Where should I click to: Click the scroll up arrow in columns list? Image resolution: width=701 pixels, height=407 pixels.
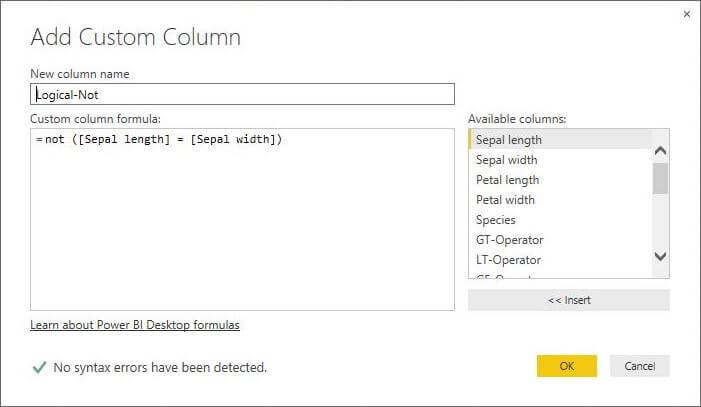coord(660,151)
